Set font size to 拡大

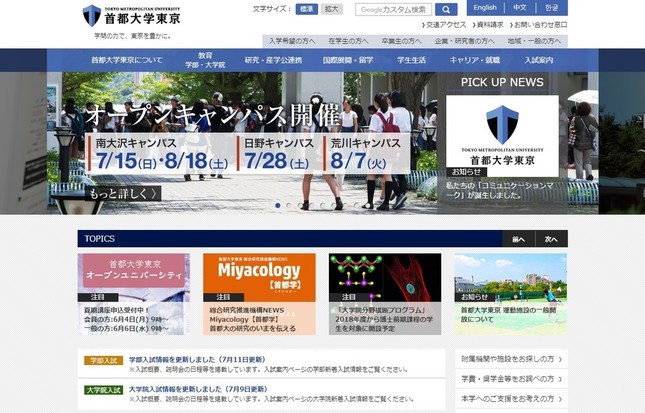pyautogui.click(x=332, y=9)
